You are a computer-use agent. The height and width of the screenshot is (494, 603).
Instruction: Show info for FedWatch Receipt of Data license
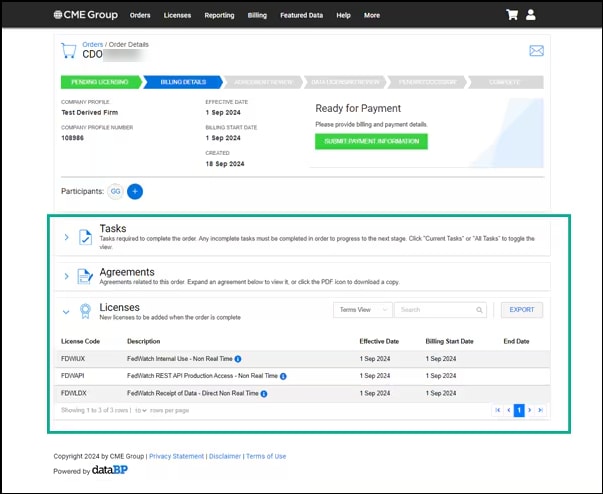point(264,394)
